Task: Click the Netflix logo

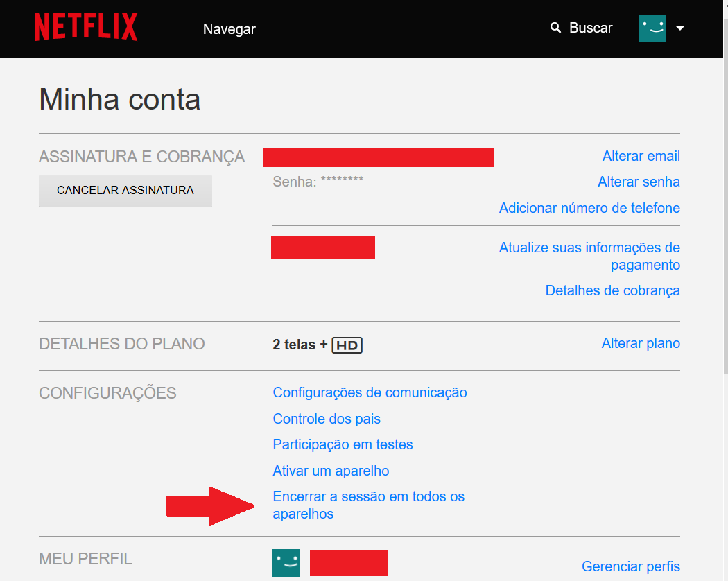Action: click(x=86, y=27)
